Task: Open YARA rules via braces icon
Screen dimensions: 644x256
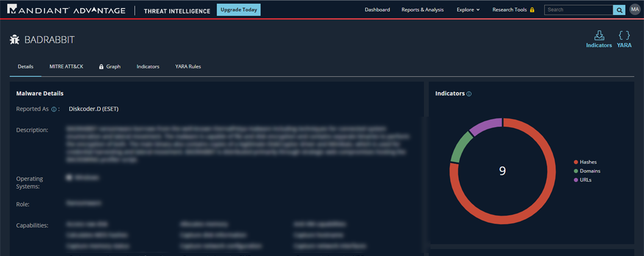Action: 624,40
